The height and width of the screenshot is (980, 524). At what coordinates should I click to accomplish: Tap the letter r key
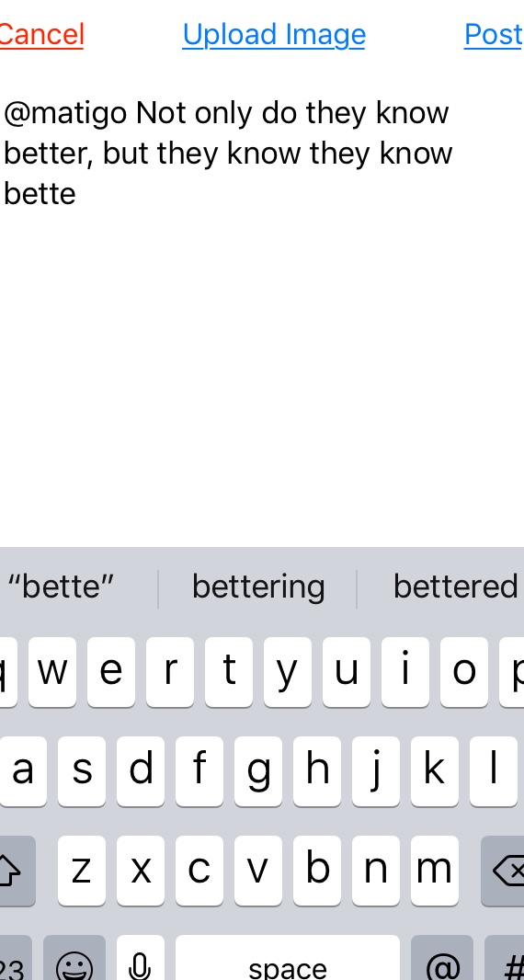pyautogui.click(x=170, y=672)
